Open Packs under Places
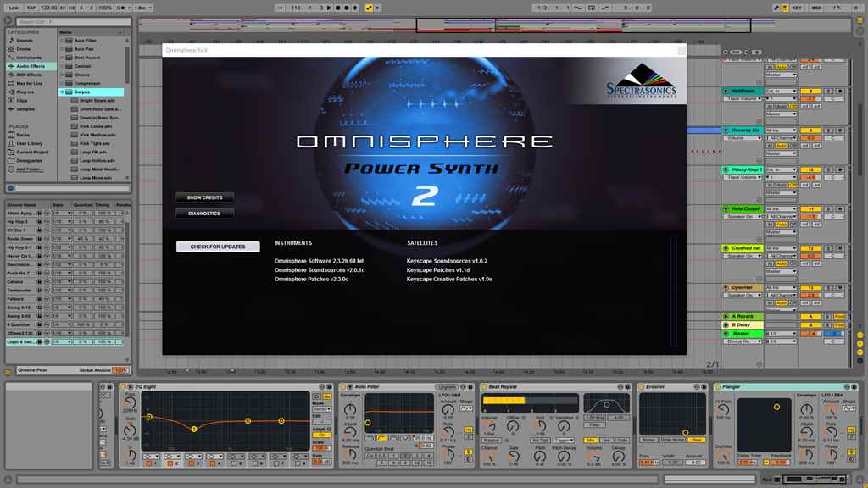 [23, 135]
